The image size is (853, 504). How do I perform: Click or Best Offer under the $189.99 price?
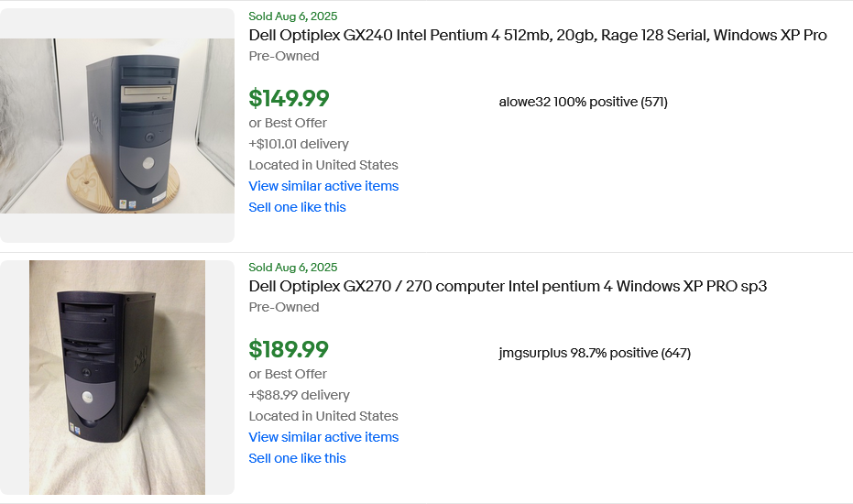click(x=288, y=374)
